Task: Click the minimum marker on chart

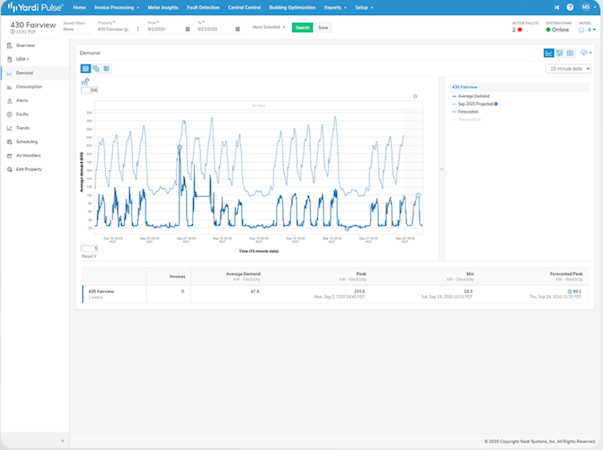Action: click(346, 228)
